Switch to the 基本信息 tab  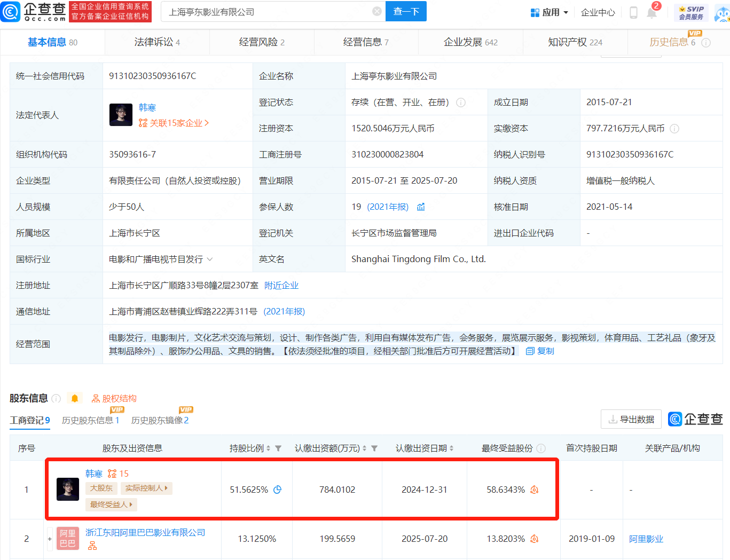coord(52,43)
